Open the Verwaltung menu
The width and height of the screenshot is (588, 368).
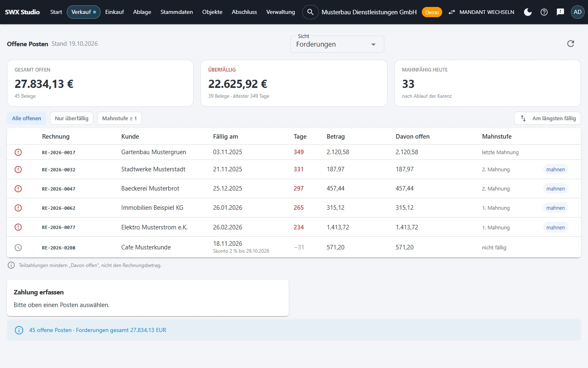(x=281, y=12)
